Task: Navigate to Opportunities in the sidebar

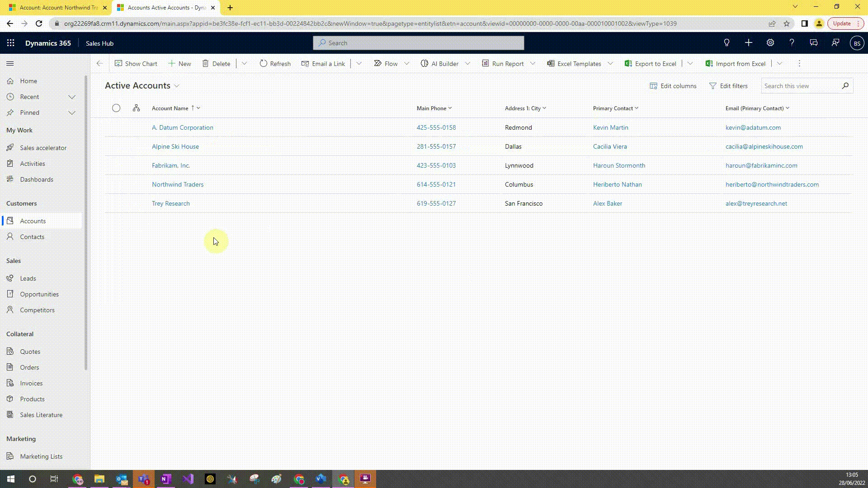Action: pyautogui.click(x=39, y=294)
